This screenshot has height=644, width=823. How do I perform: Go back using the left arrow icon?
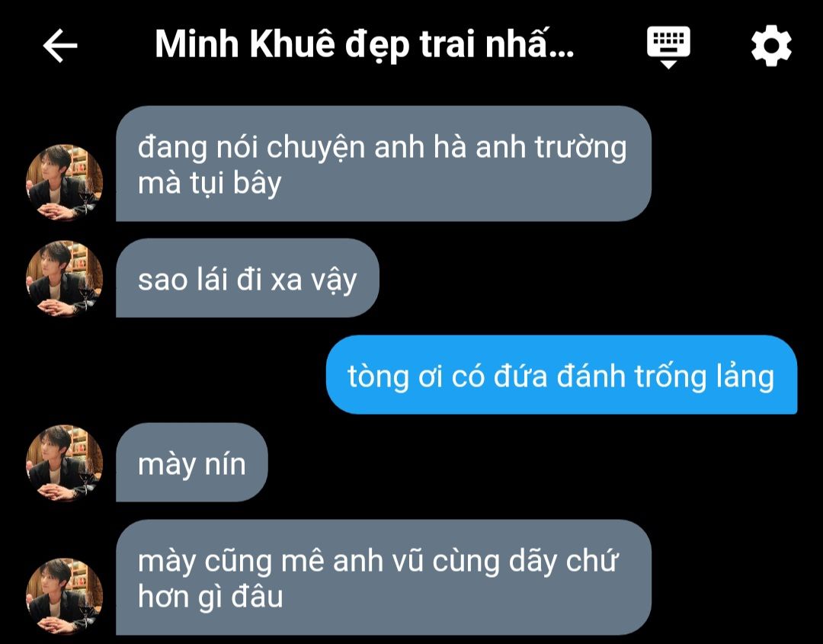point(60,46)
